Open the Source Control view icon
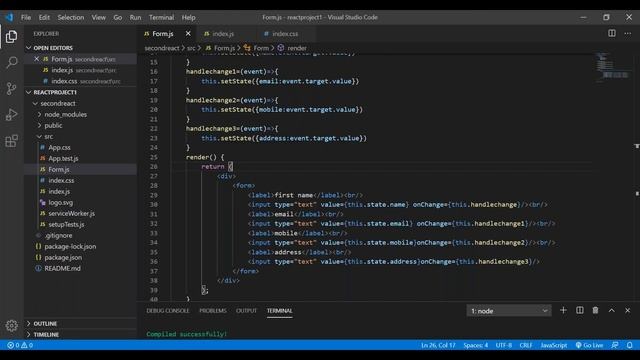The image size is (640, 360). tap(11, 88)
